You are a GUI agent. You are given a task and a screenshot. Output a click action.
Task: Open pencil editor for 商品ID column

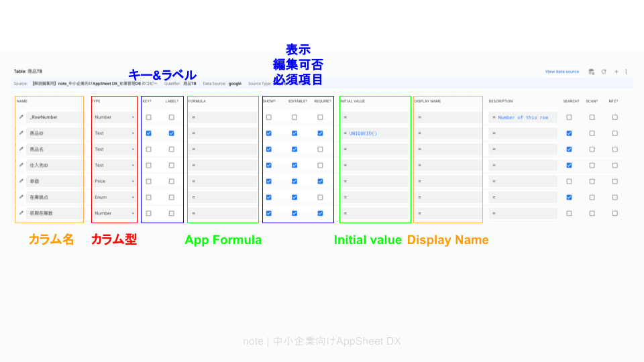pos(21,133)
